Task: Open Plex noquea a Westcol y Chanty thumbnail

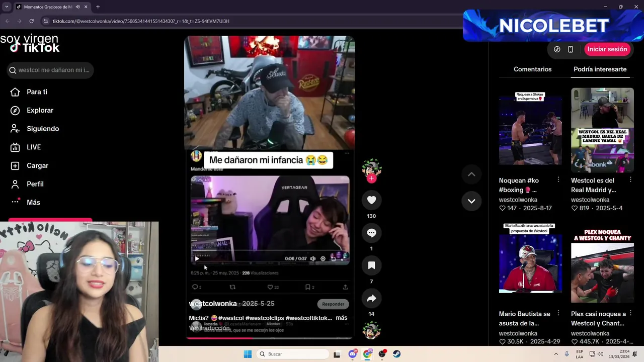Action: point(602,264)
